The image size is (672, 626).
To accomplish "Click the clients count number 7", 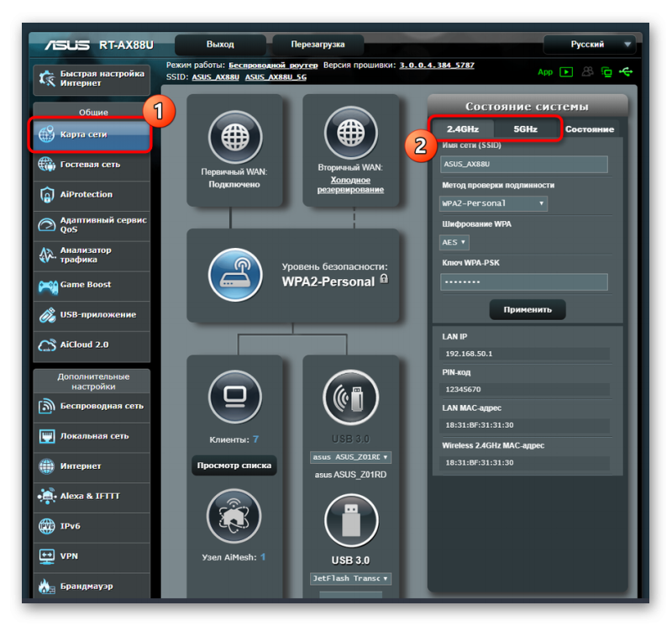I will 255,439.
